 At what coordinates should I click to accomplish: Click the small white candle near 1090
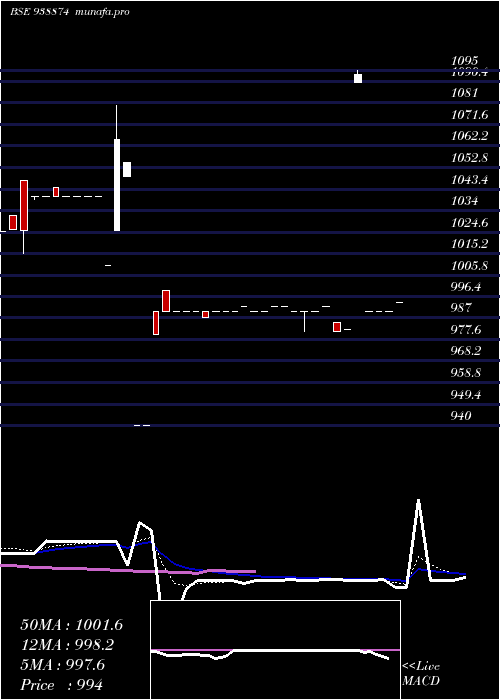[x=358, y=78]
